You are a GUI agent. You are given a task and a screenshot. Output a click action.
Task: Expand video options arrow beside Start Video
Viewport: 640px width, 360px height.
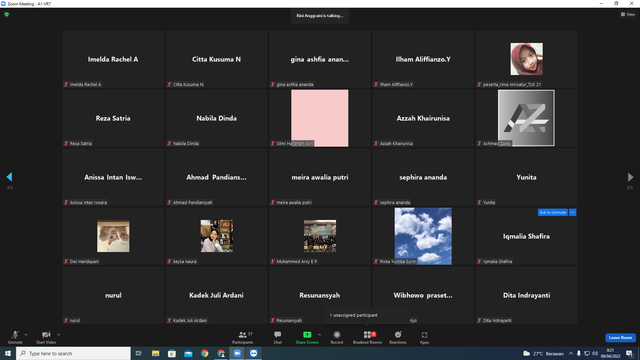point(59,335)
